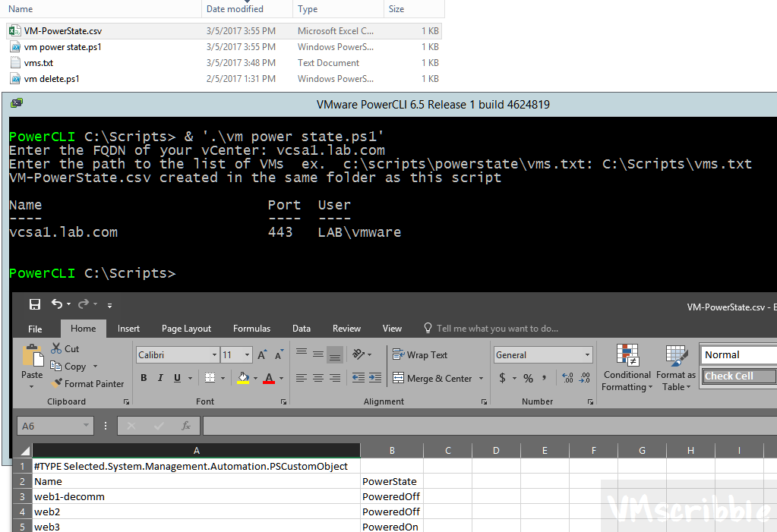
Task: Open the Font dialog launcher
Action: tap(283, 401)
